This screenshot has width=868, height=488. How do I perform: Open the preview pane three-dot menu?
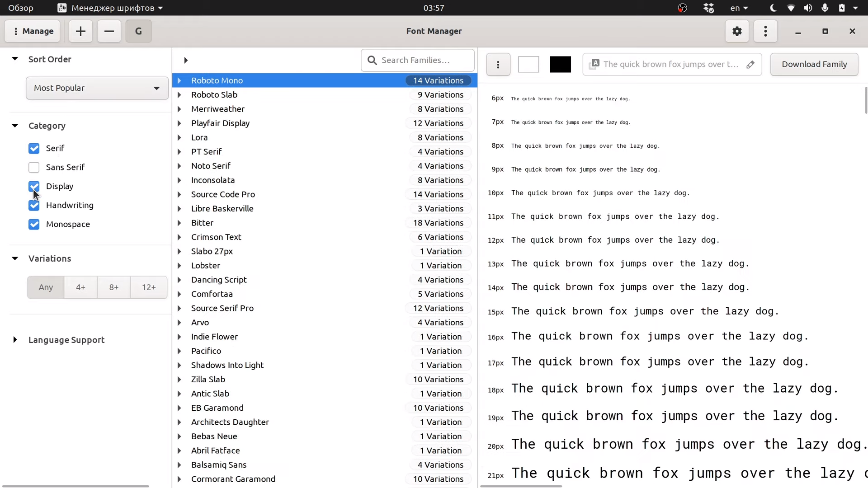click(498, 64)
